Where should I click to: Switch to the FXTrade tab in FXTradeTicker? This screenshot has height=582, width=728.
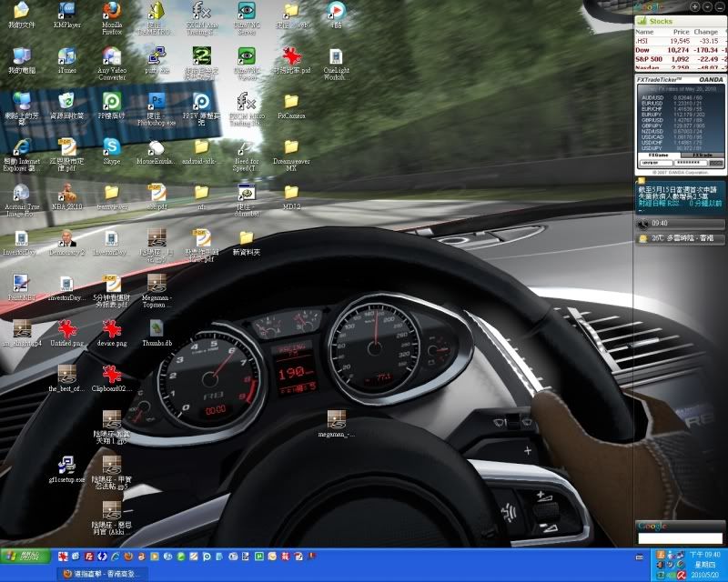[x=702, y=155]
